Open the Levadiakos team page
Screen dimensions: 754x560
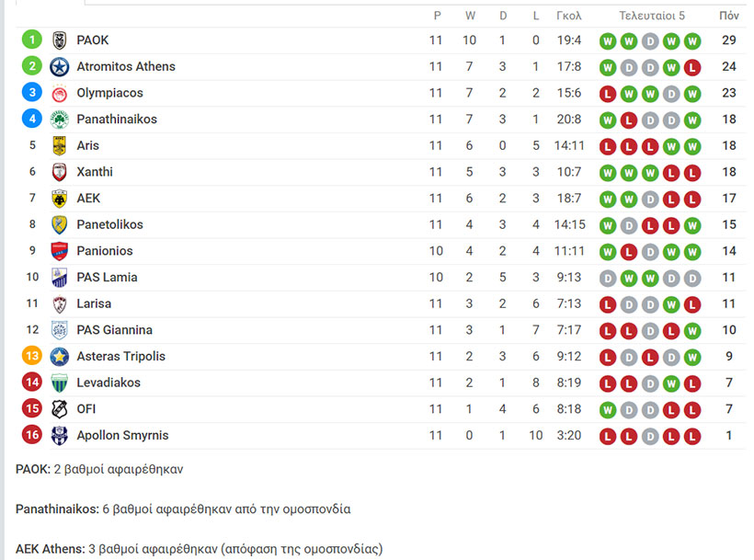[109, 383]
